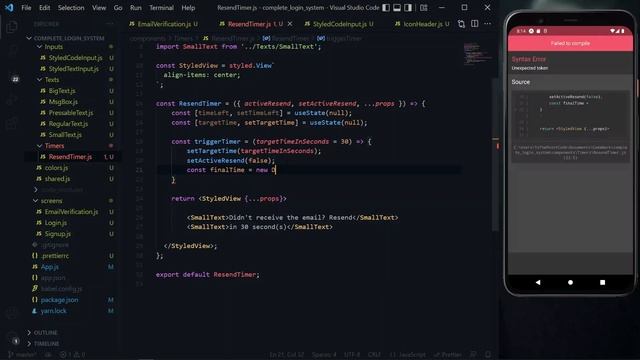640x360 pixels.
Task: Tap the Failed to compile banner
Action: [570, 43]
